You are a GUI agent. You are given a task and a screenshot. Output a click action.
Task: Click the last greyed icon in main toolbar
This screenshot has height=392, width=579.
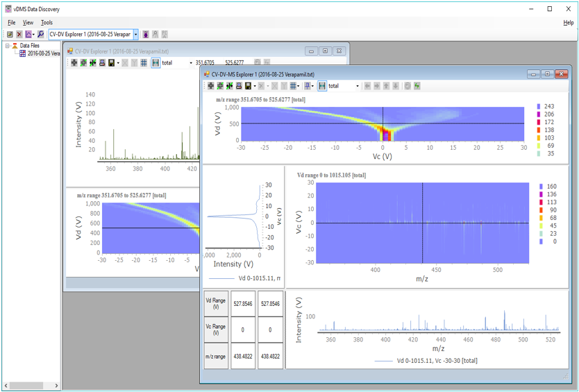click(165, 34)
